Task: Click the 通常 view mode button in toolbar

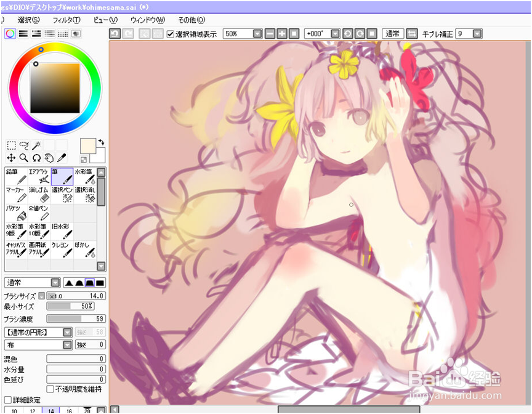Action: (393, 34)
